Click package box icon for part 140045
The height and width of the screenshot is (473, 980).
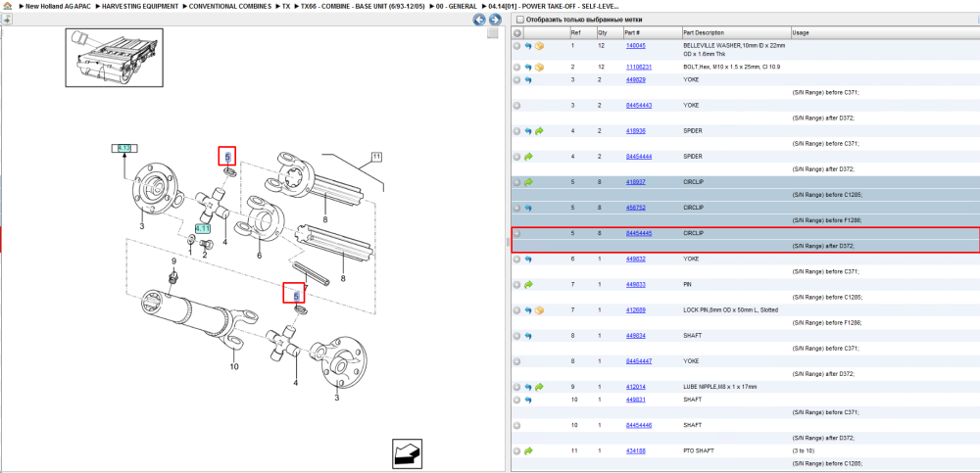coord(539,46)
